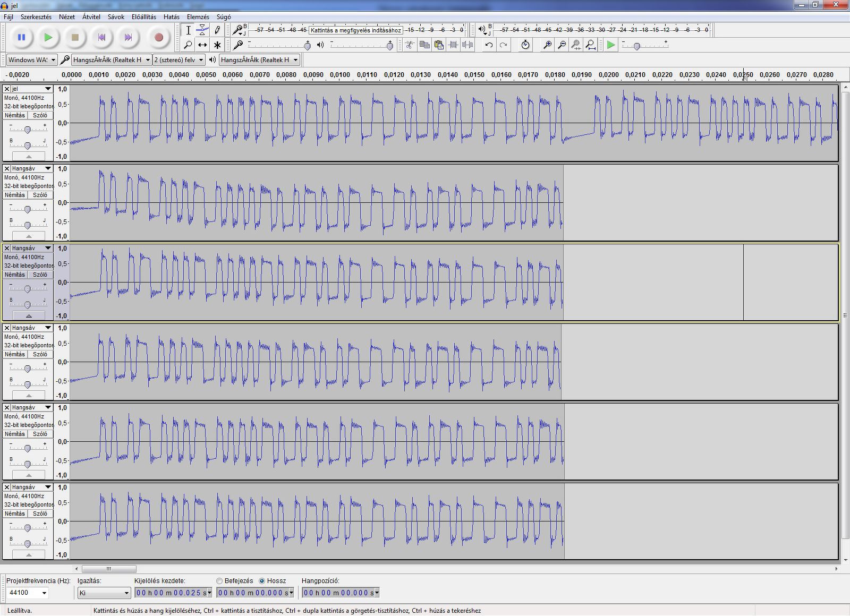The image size is (850, 616).
Task: Stop playback with the Stop button
Action: (x=75, y=37)
